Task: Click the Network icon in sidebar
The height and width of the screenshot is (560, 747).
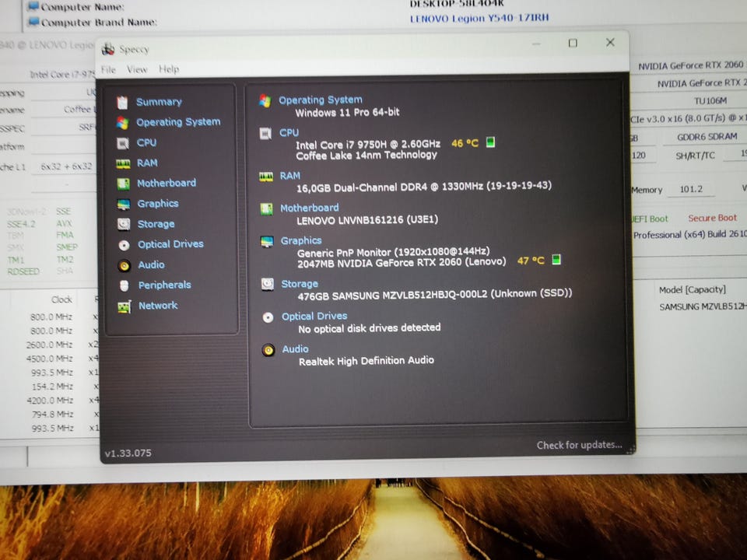Action: (124, 306)
